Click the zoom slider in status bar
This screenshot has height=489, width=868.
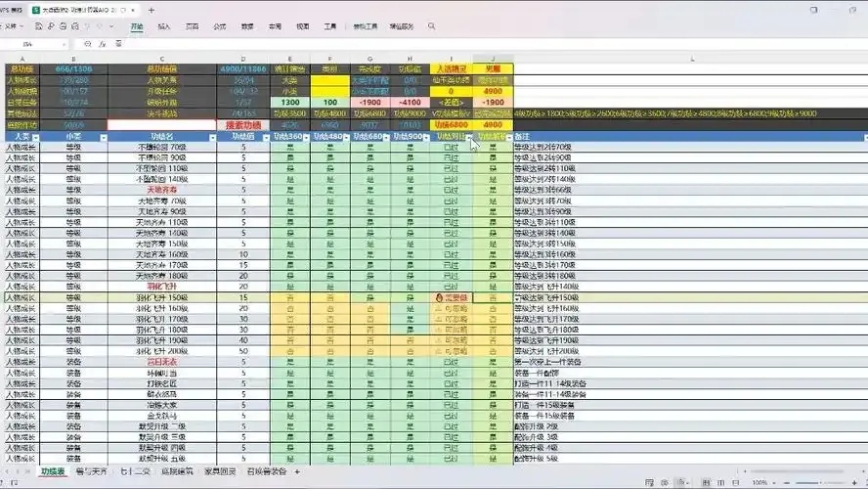(820, 483)
